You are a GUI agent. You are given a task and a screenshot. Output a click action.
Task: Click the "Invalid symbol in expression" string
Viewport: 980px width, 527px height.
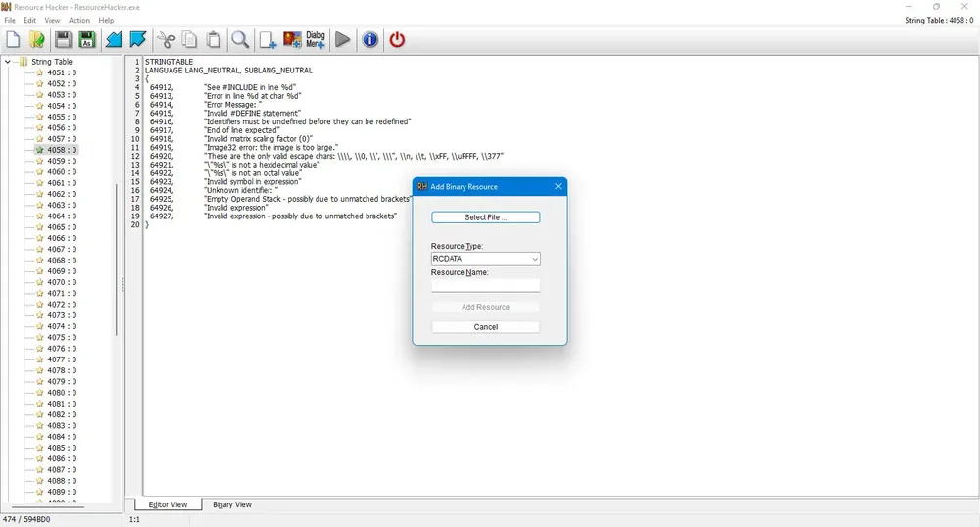[x=253, y=181]
